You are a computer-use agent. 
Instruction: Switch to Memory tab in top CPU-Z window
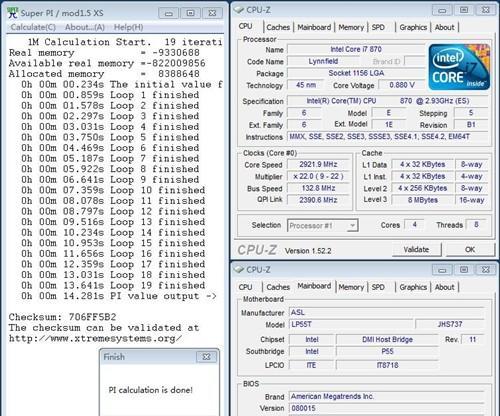point(351,27)
